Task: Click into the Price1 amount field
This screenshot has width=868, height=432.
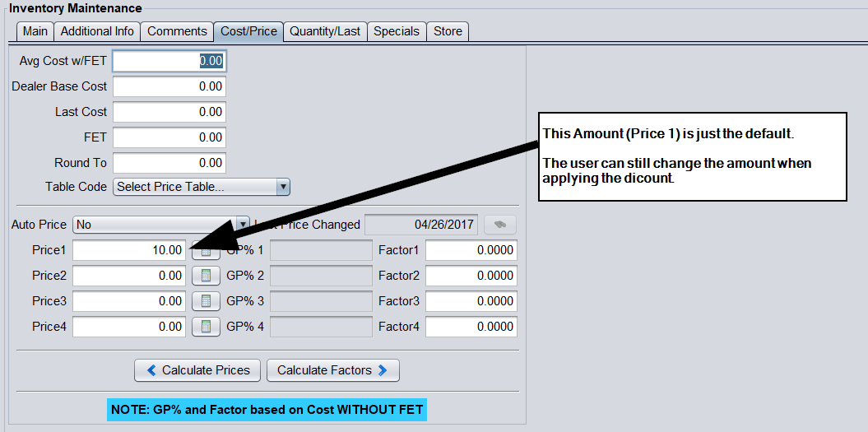Action: tap(129, 250)
